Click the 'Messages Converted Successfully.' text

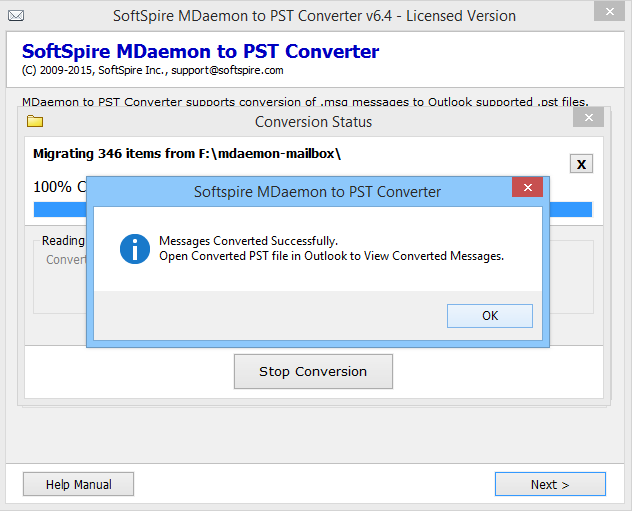click(x=248, y=241)
